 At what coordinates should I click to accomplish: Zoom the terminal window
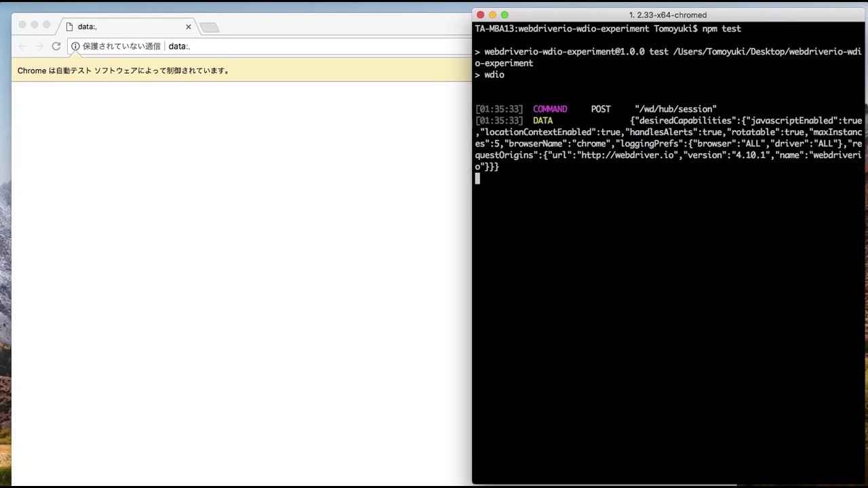(x=505, y=15)
